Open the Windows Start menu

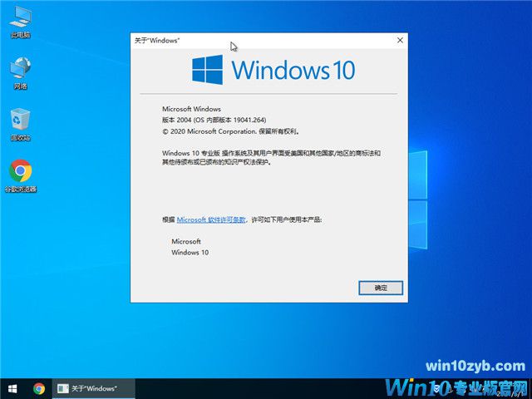[x=12, y=388]
